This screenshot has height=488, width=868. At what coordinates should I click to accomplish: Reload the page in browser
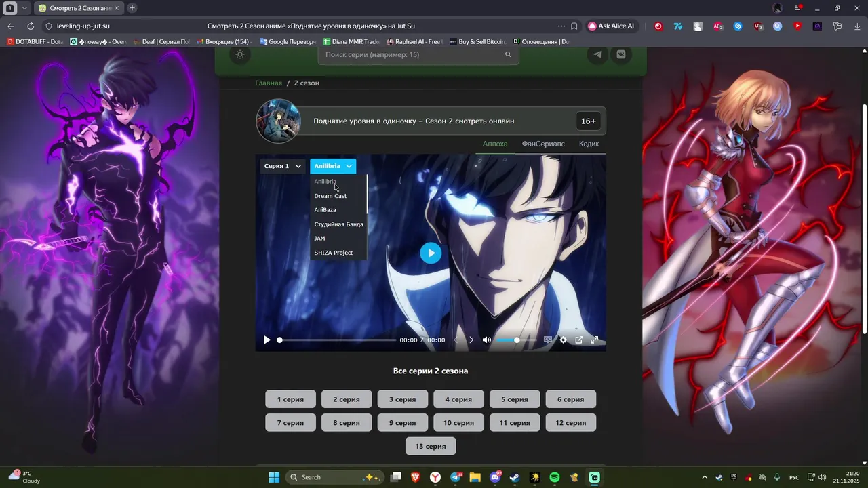click(31, 26)
